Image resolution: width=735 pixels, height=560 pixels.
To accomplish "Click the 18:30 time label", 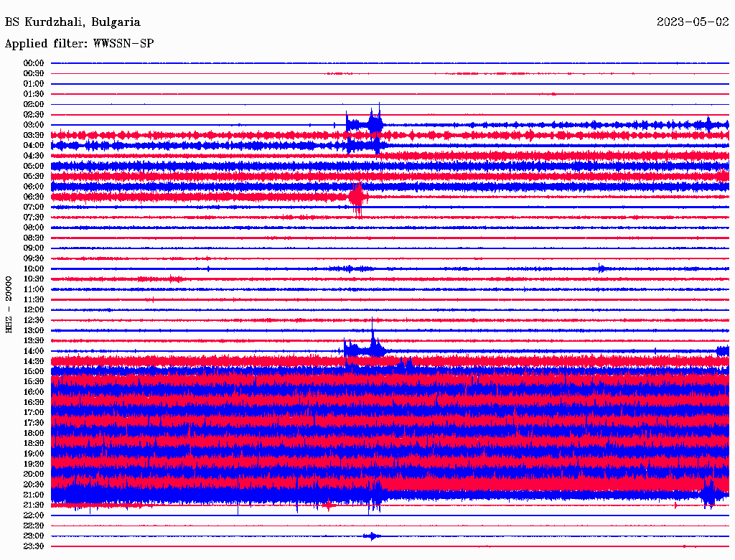I will [34, 443].
